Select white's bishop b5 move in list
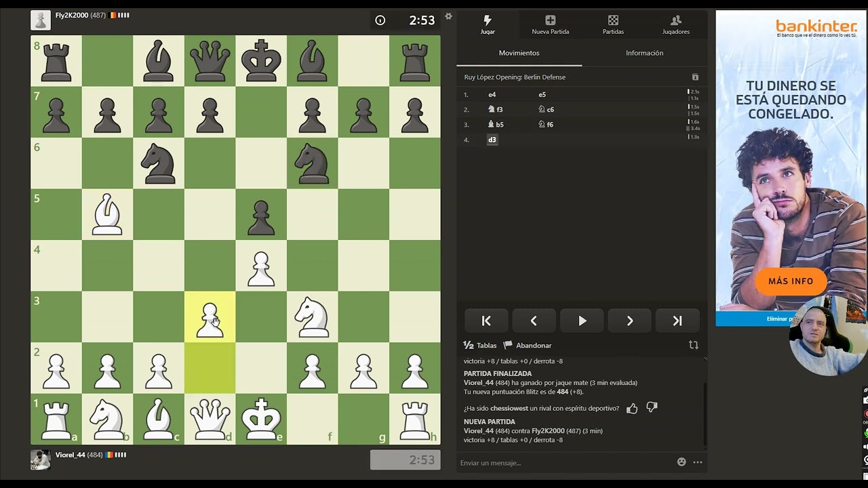This screenshot has width=868, height=488. coord(496,125)
